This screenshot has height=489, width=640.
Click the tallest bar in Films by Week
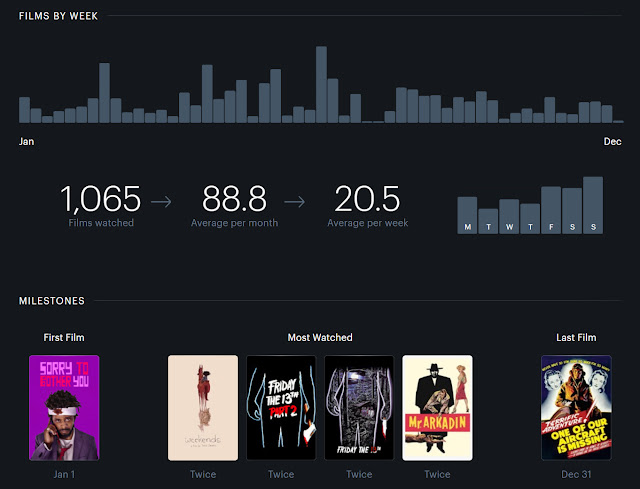[321, 84]
